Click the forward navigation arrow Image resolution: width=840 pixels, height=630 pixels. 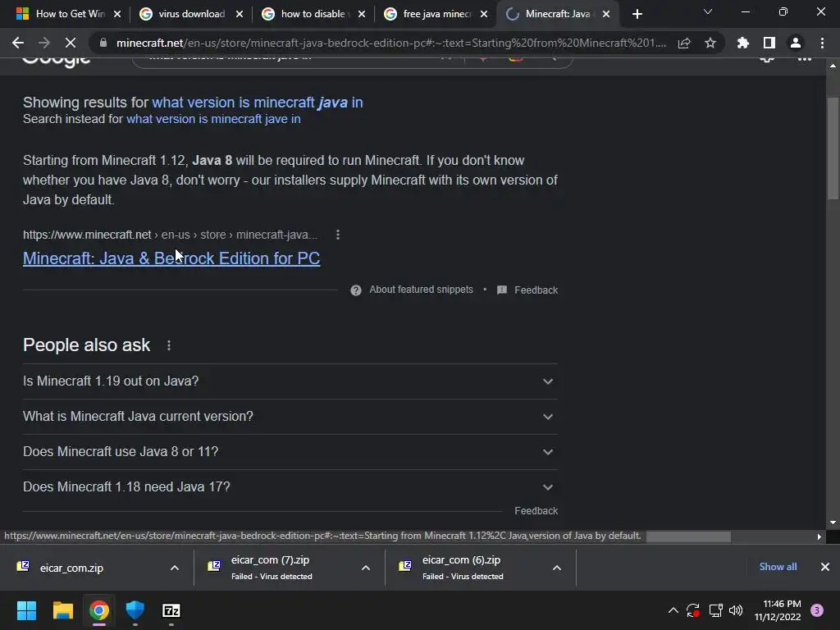coord(44,43)
